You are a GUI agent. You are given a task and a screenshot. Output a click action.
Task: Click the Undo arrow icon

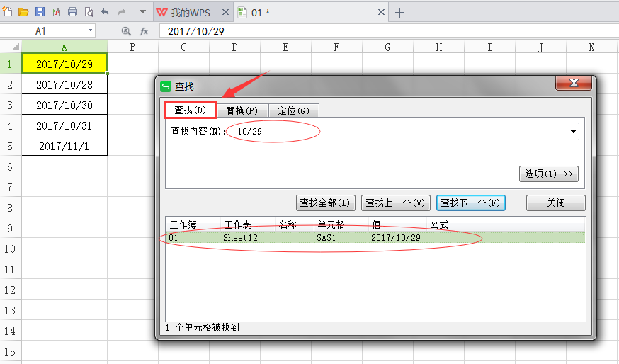pos(105,12)
